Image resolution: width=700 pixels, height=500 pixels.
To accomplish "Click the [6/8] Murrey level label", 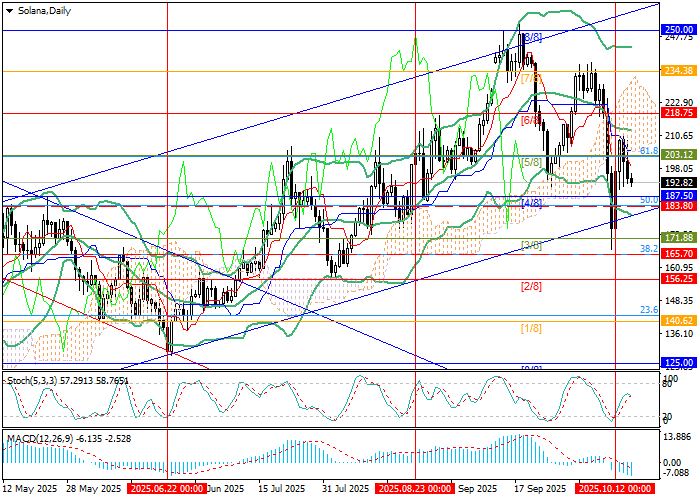I will coord(531,120).
